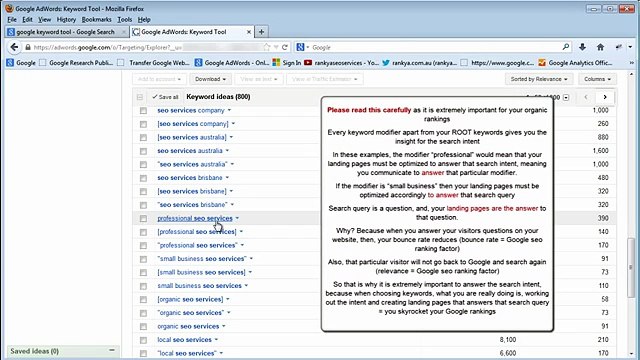Image resolution: width=640 pixels, height=360 pixels.
Task: Open Google AdWords Online bookmark
Action: (x=232, y=63)
